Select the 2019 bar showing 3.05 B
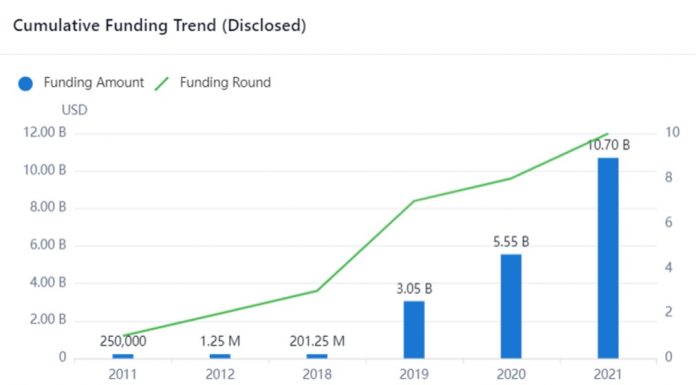 click(x=414, y=330)
